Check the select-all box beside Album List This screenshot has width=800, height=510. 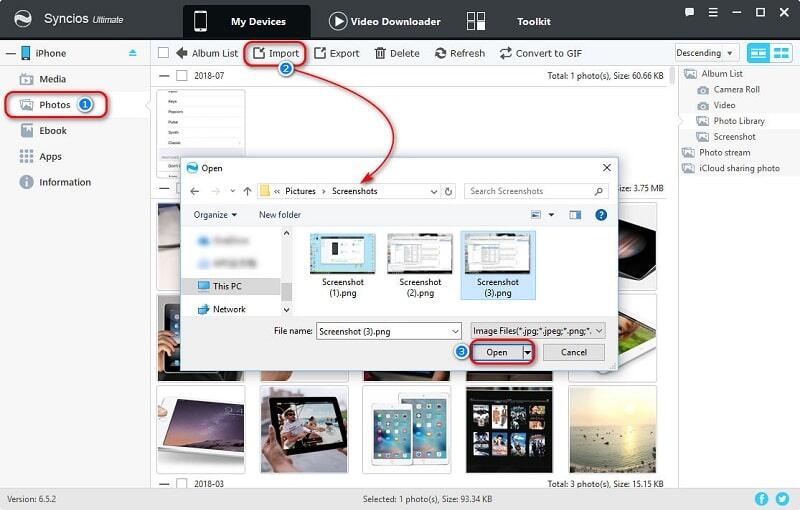(x=163, y=53)
